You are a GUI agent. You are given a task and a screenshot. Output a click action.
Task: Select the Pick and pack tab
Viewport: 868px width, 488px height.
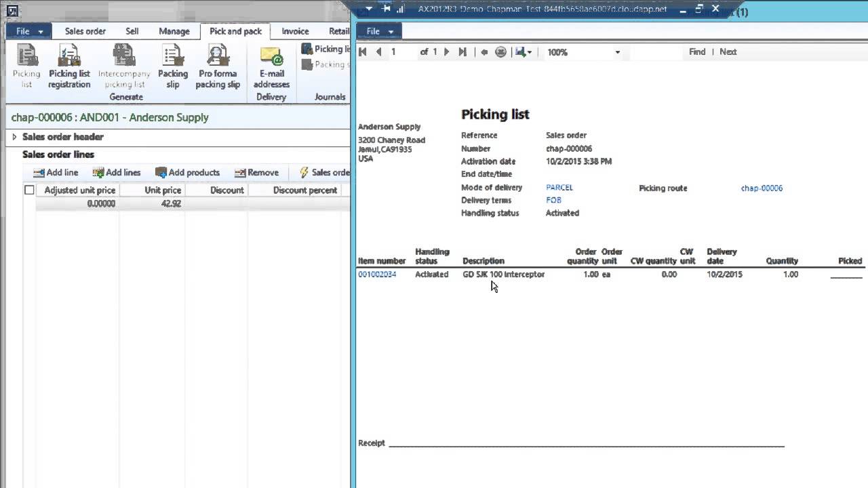point(235,31)
